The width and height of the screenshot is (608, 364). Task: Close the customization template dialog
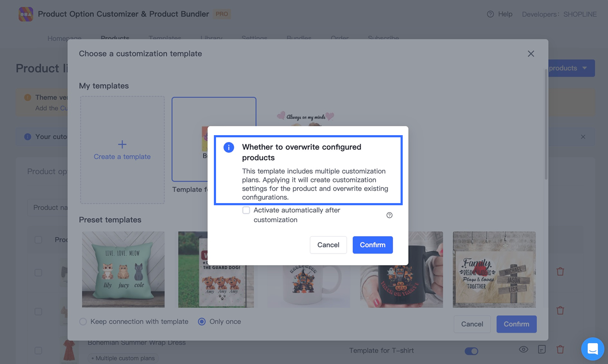coord(531,54)
